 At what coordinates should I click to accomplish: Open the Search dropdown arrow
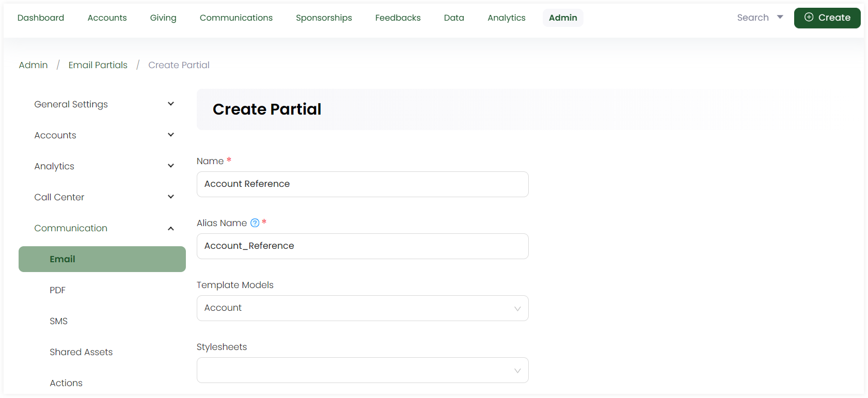[780, 17]
